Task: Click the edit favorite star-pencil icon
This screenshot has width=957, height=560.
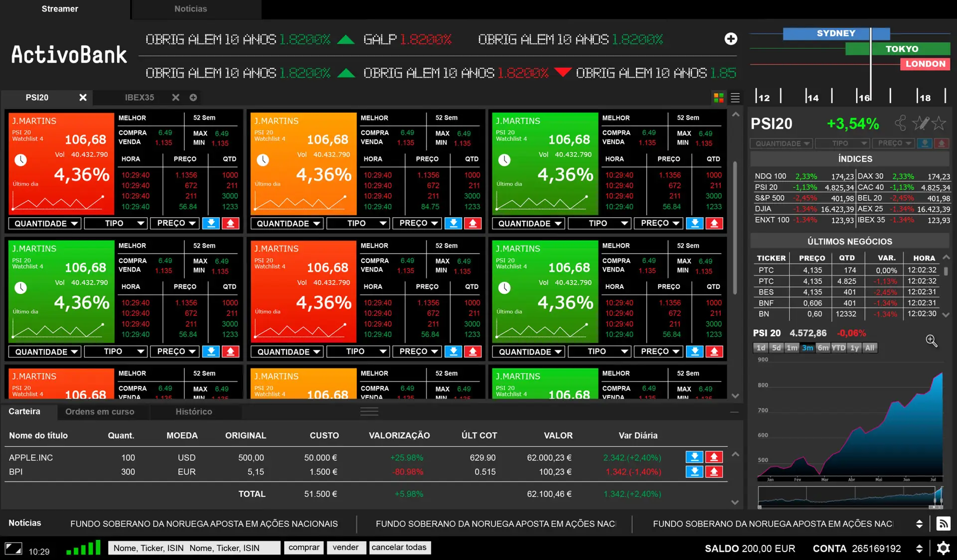Action: (920, 123)
